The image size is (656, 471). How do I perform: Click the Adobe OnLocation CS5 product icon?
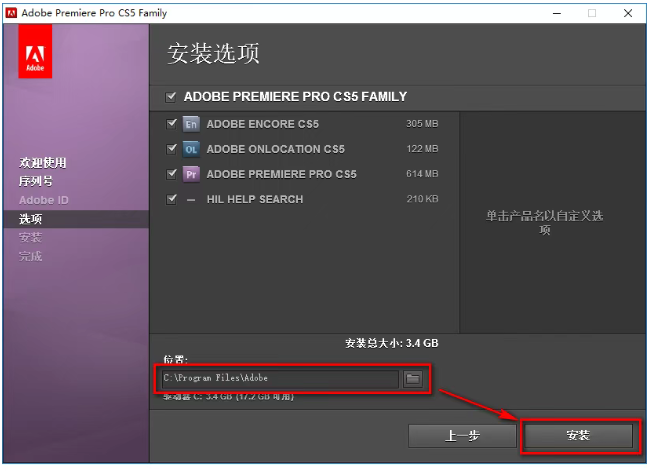click(x=191, y=149)
